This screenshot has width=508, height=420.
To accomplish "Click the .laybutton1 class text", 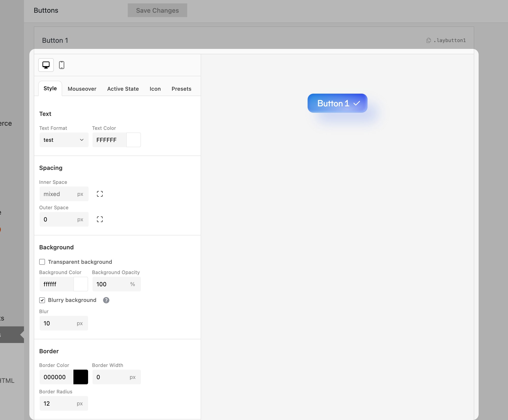I will click(450, 40).
